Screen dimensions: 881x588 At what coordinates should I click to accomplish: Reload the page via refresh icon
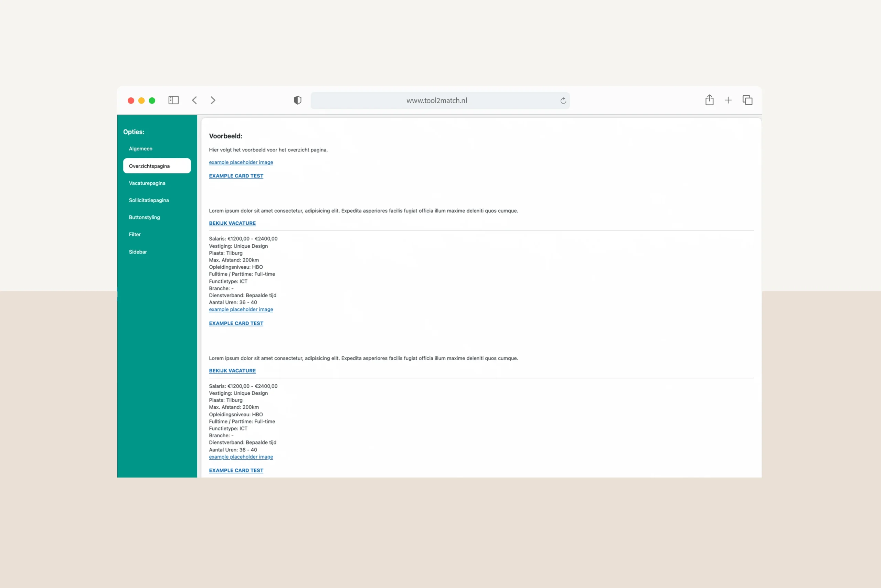click(x=563, y=100)
